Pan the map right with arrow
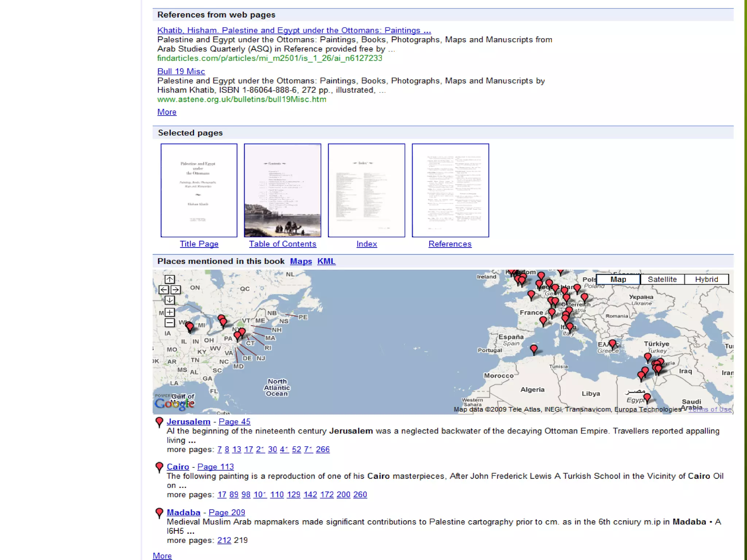Image resolution: width=747 pixels, height=560 pixels. click(175, 289)
